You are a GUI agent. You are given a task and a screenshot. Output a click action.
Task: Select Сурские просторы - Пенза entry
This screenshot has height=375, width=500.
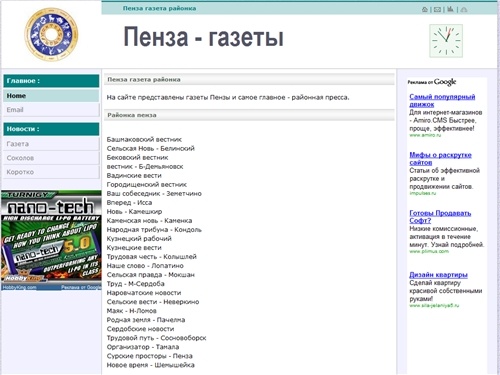pyautogui.click(x=149, y=356)
